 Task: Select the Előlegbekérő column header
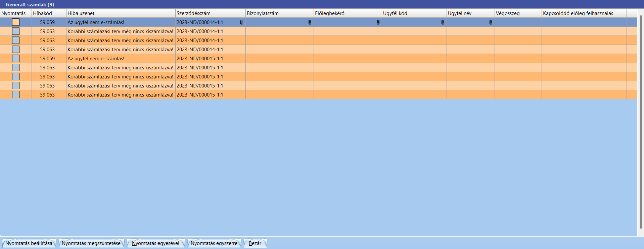click(x=348, y=13)
